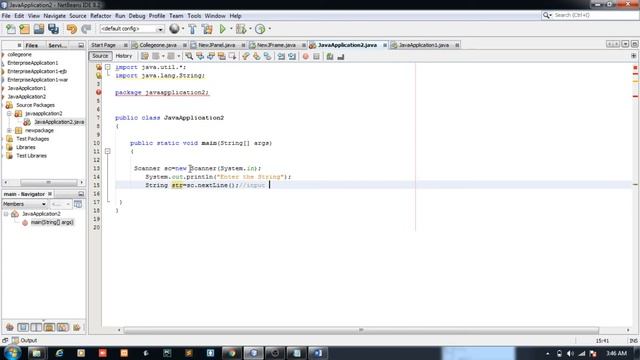Expand the newpackage tree node
The height and width of the screenshot is (360, 640).
point(9,130)
